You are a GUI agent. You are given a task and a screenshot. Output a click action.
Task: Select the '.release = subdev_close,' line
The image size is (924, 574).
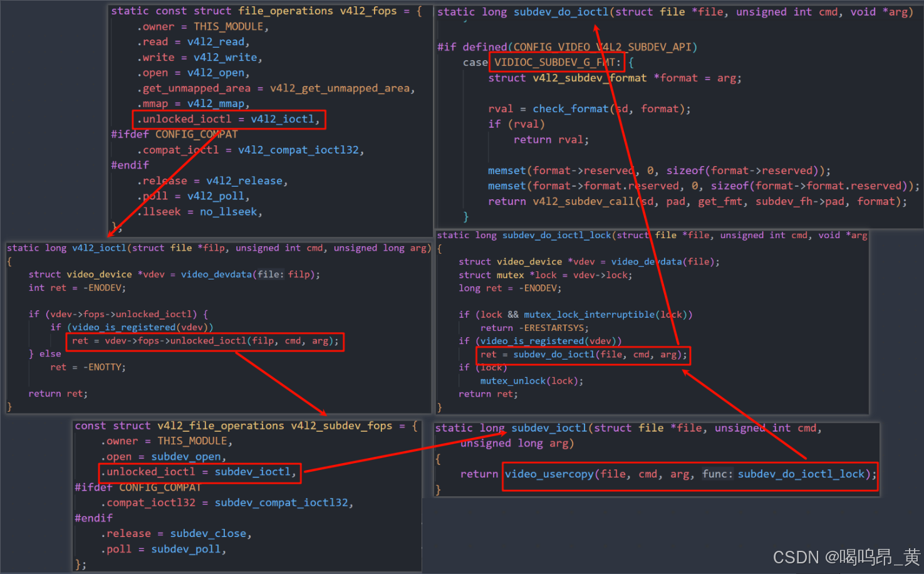(x=176, y=533)
